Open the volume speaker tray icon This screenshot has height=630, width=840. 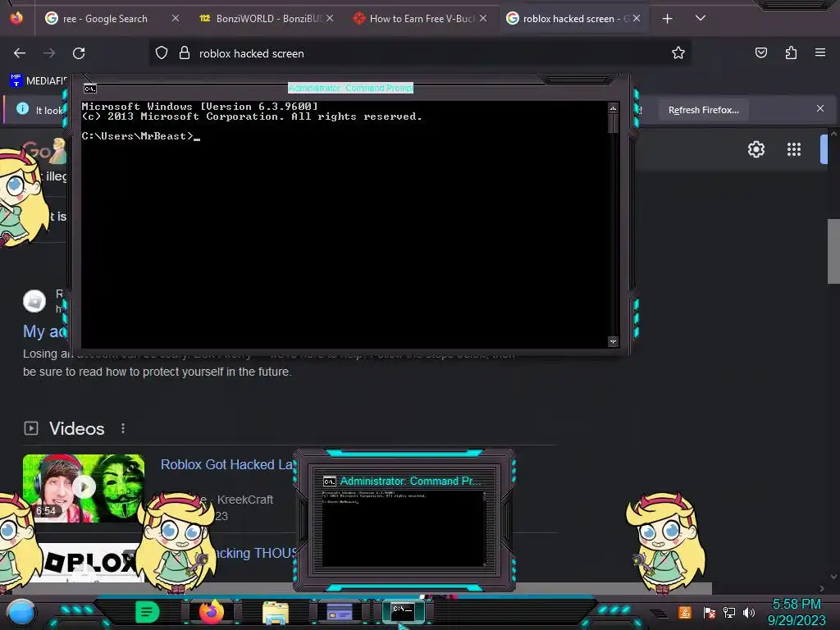click(749, 612)
